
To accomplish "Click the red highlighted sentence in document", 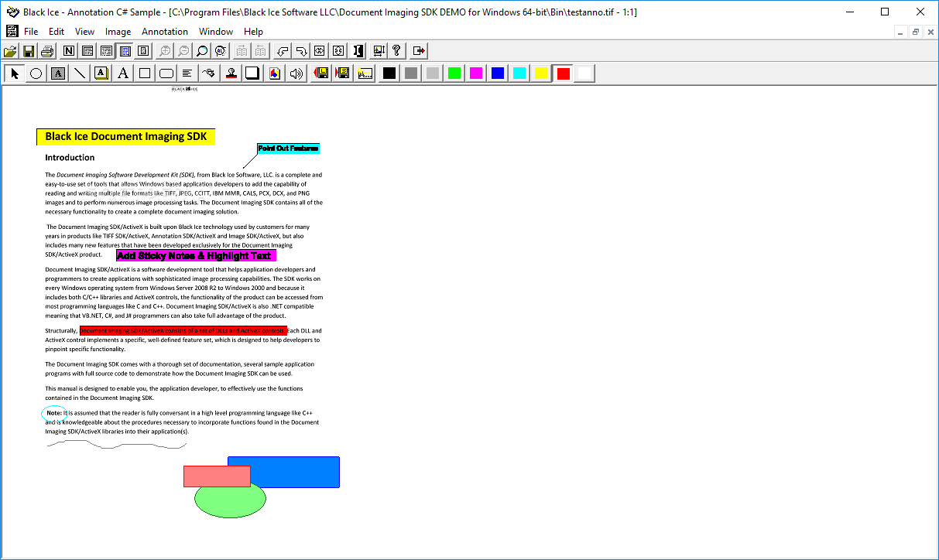I will [183, 330].
